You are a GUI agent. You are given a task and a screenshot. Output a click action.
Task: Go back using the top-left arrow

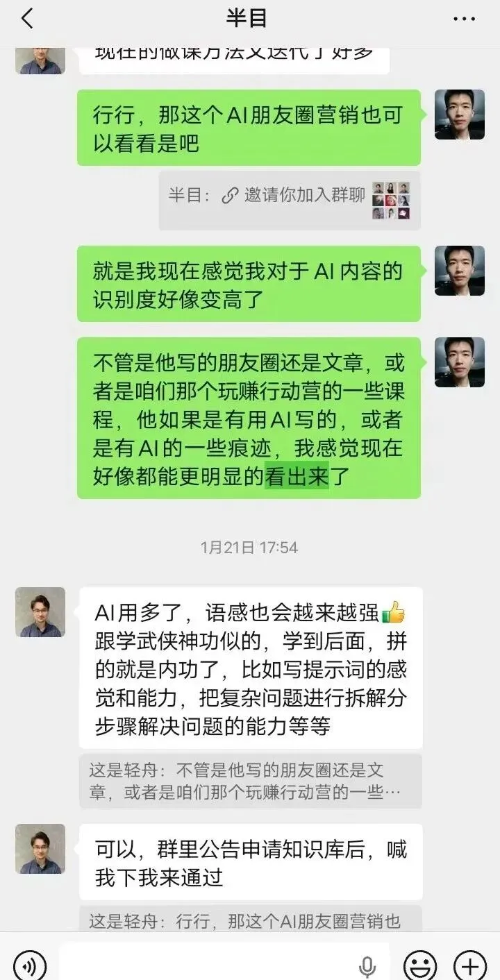[x=27, y=19]
